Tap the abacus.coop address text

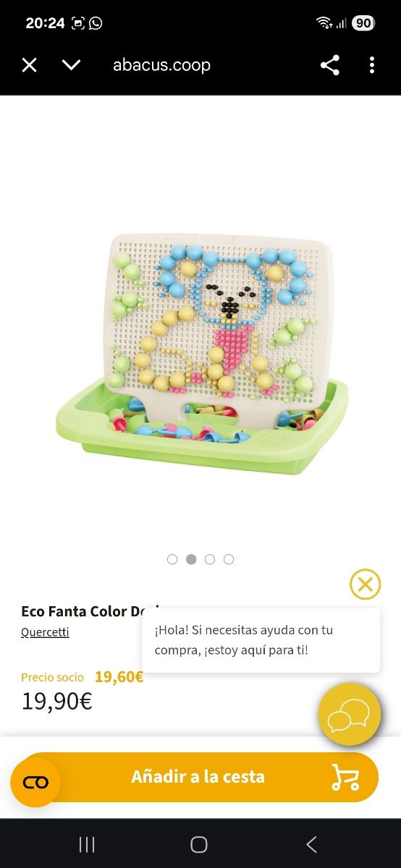click(x=161, y=65)
